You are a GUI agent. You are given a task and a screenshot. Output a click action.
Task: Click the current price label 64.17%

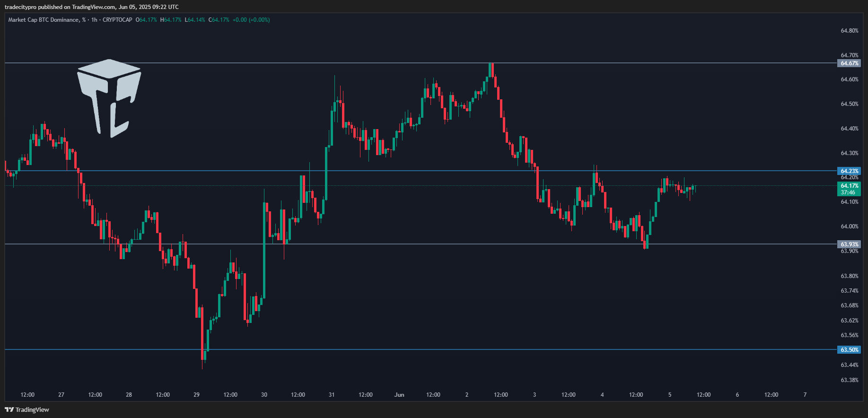pos(849,186)
